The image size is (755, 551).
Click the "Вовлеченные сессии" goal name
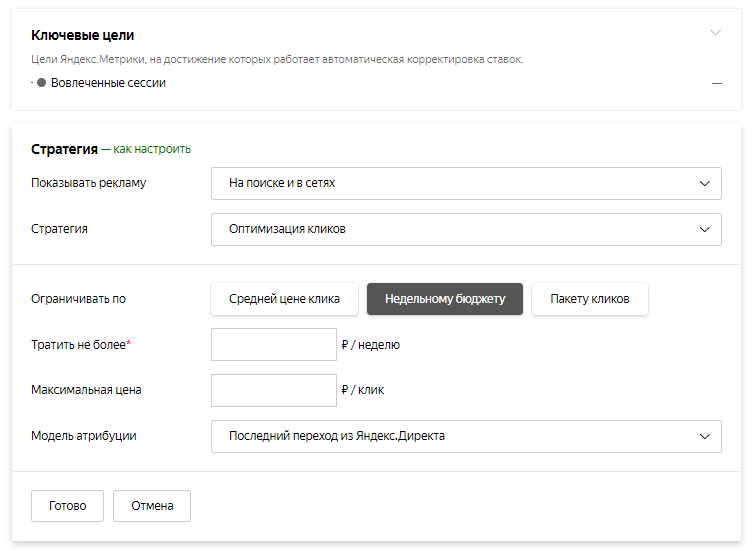108,83
